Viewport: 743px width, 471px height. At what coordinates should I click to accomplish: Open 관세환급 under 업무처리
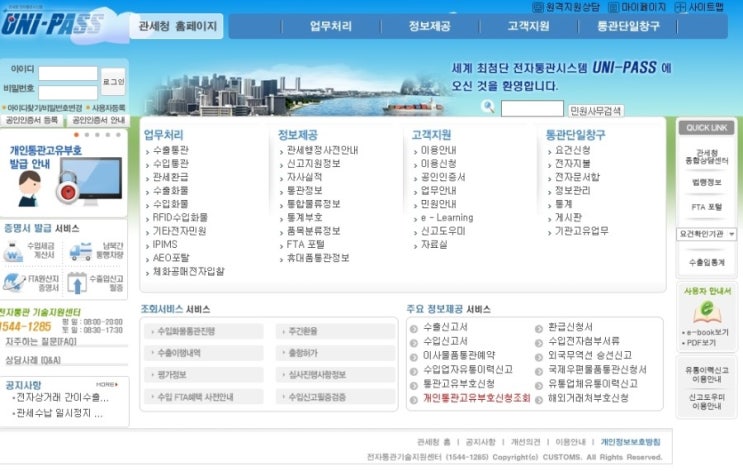coord(170,177)
